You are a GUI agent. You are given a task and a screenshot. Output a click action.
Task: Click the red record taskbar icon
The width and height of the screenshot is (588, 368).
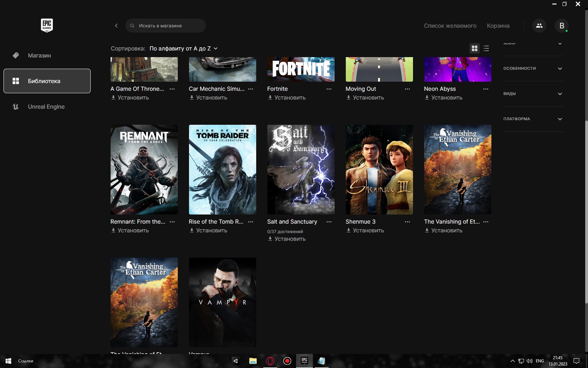287,361
